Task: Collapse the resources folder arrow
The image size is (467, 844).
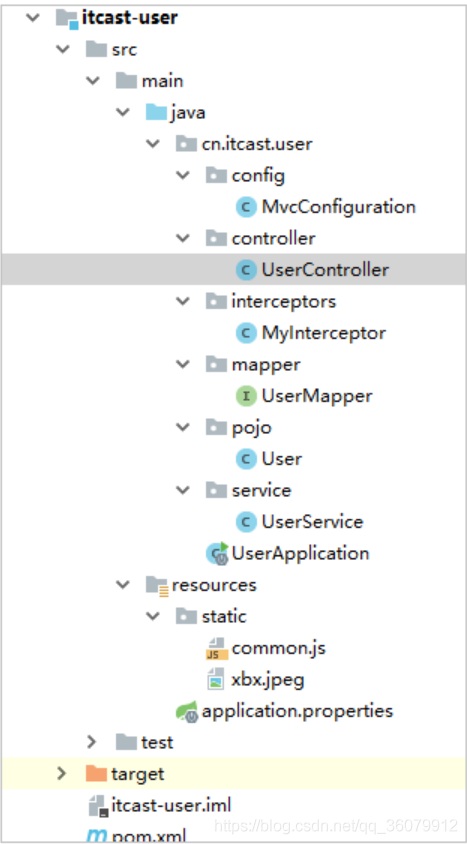Action: tap(123, 585)
